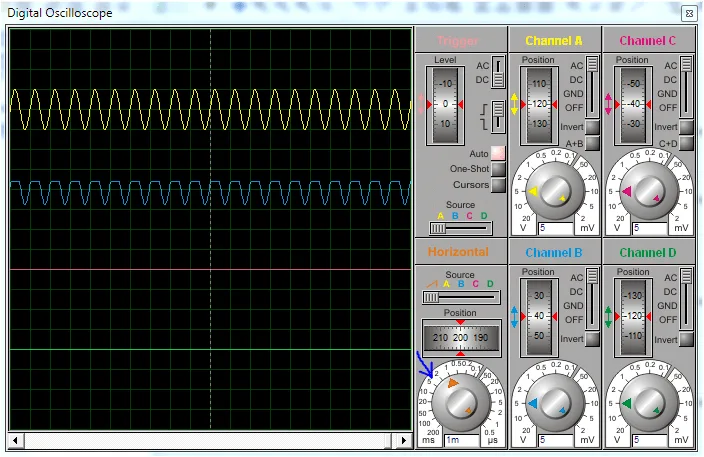This screenshot has width=704, height=457.
Task: Click the Horizontal Source channel slider
Action: click(x=461, y=297)
